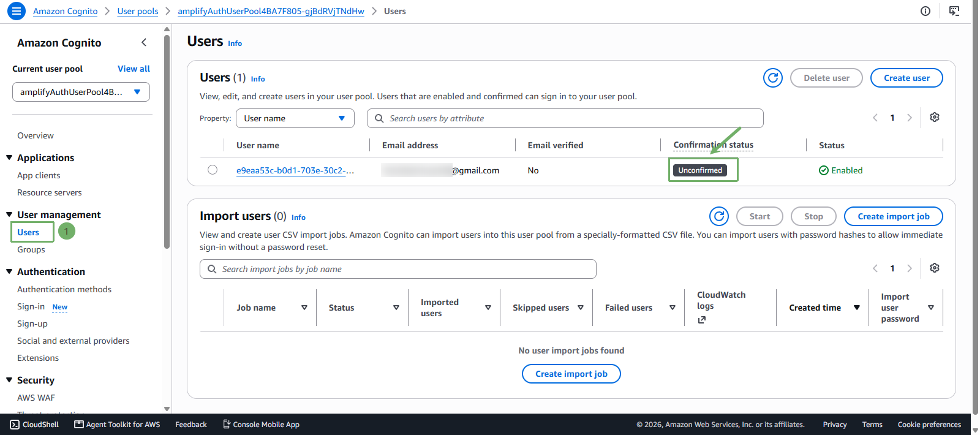Screen dimensions: 980x435
Task: Refresh the Users table
Action: 773,78
